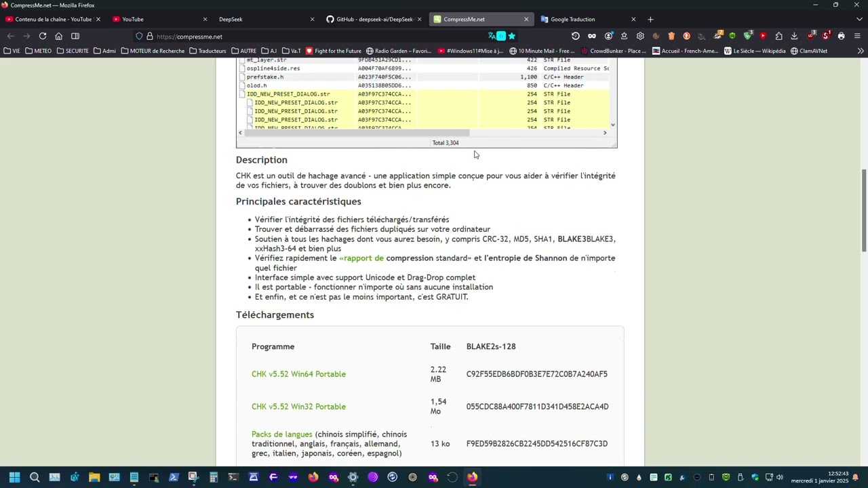Switch to the Contenu de la chaîne YouTube tab

click(x=53, y=19)
